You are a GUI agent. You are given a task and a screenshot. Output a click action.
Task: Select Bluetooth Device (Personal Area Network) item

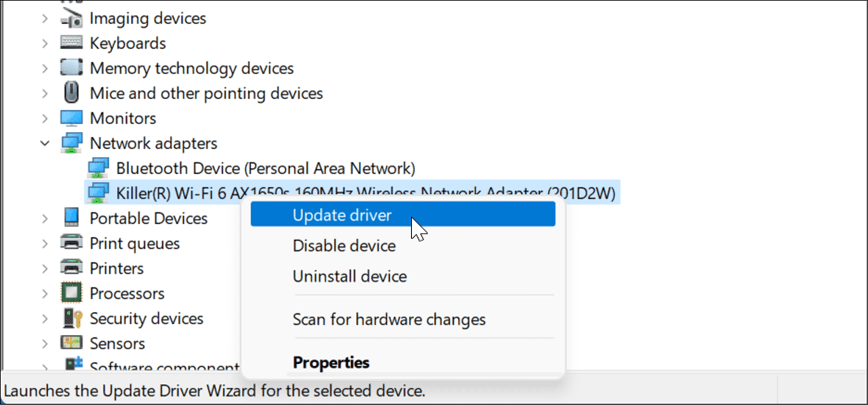pyautogui.click(x=265, y=168)
